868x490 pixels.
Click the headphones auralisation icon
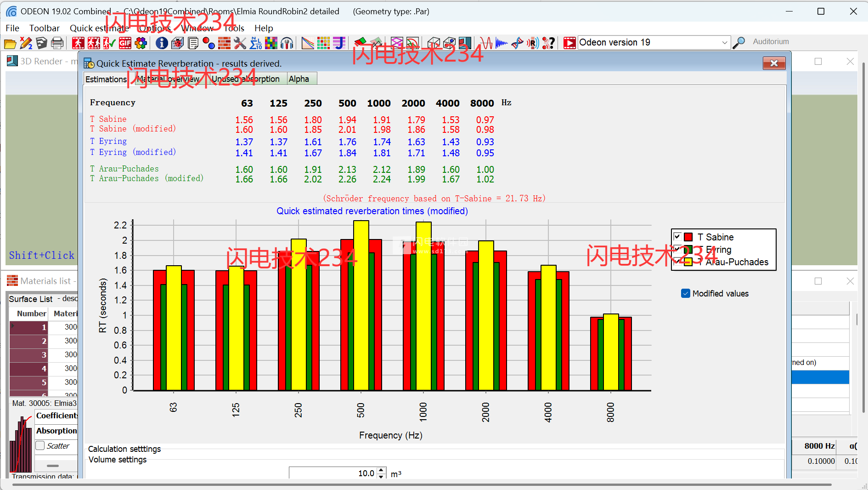pos(287,44)
